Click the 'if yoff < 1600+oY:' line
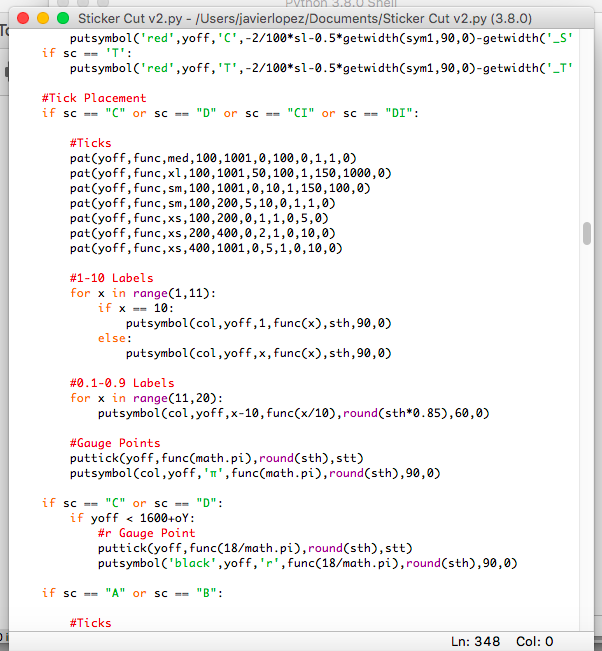Screen dimensions: 602x651 tap(132, 518)
